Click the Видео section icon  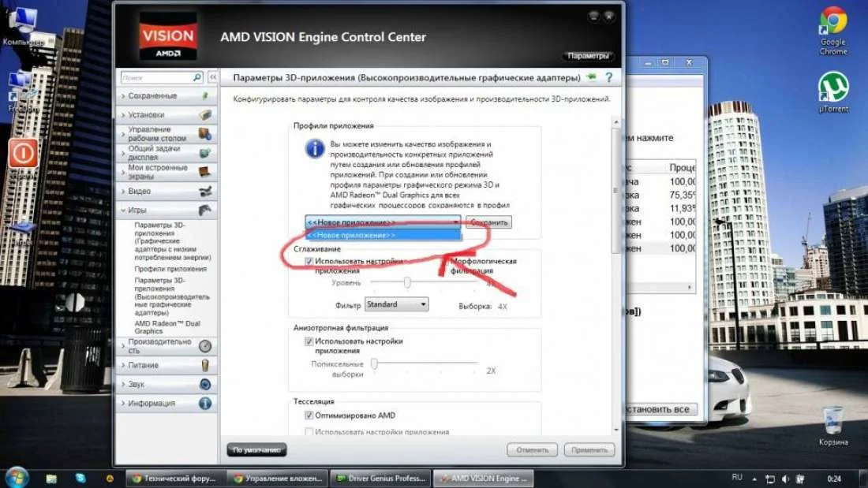[205, 191]
